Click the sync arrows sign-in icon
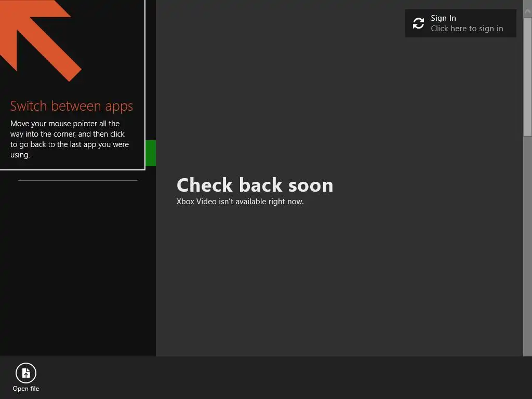The width and height of the screenshot is (532, 399). (x=418, y=23)
